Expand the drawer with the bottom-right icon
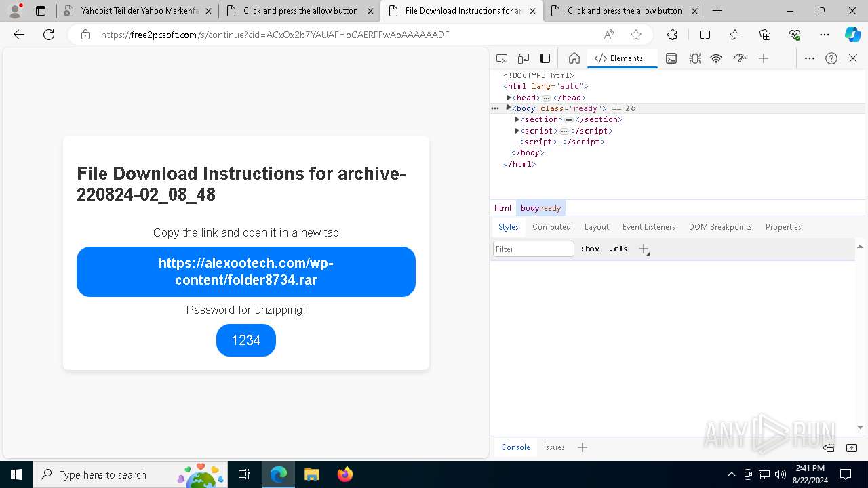The width and height of the screenshot is (868, 488). pyautogui.click(x=852, y=447)
